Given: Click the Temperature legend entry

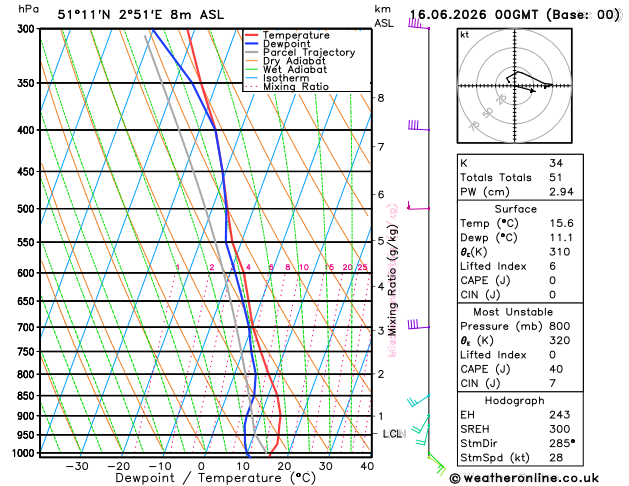Looking at the screenshot, I should coord(288,35).
